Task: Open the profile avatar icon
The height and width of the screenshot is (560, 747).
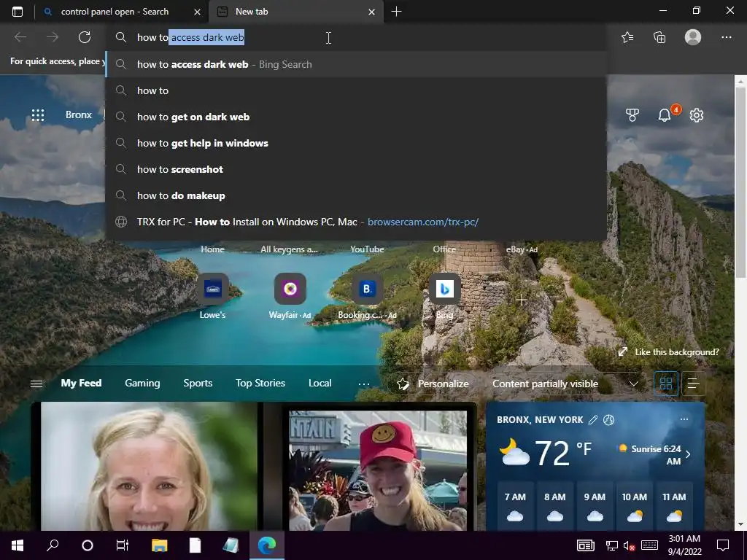Action: [x=693, y=37]
